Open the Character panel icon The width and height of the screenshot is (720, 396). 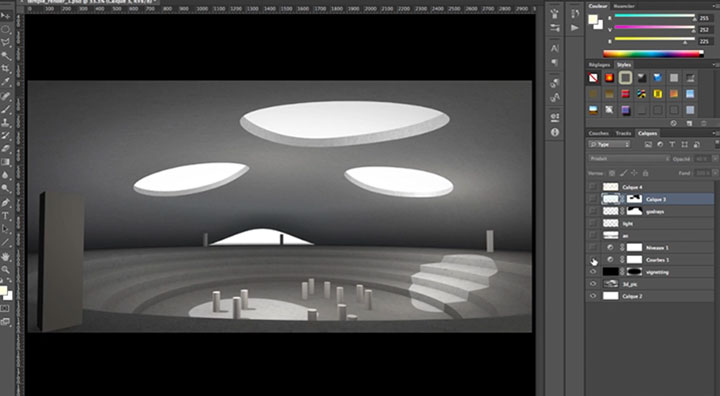click(x=555, y=49)
